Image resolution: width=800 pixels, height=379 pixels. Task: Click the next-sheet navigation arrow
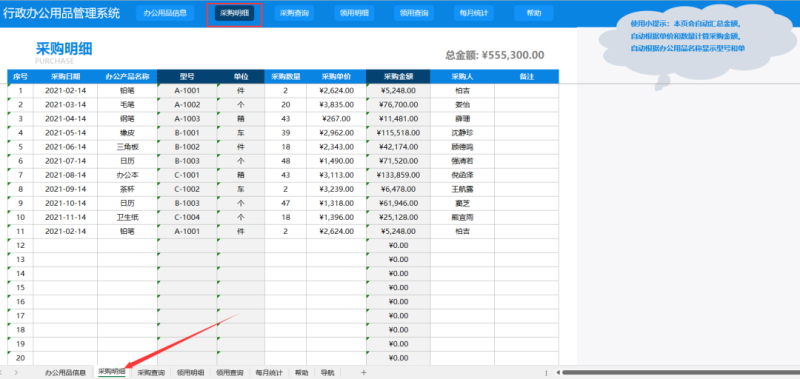(x=16, y=372)
